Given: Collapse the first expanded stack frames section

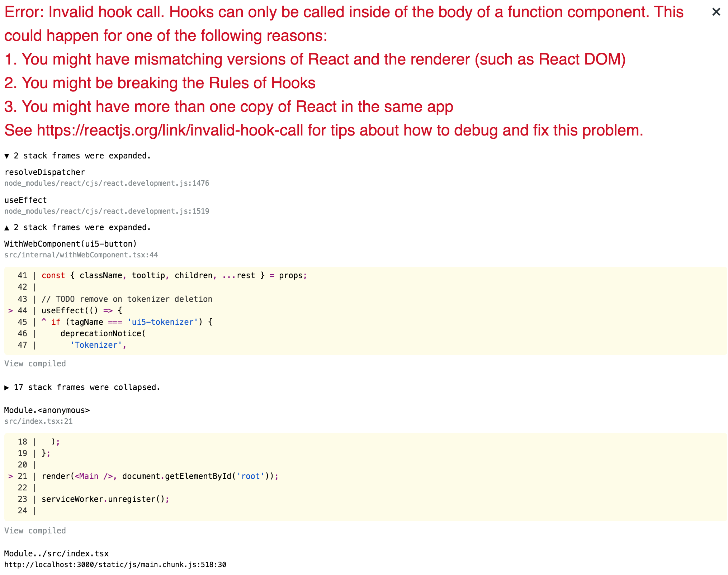Looking at the screenshot, I should (x=78, y=156).
